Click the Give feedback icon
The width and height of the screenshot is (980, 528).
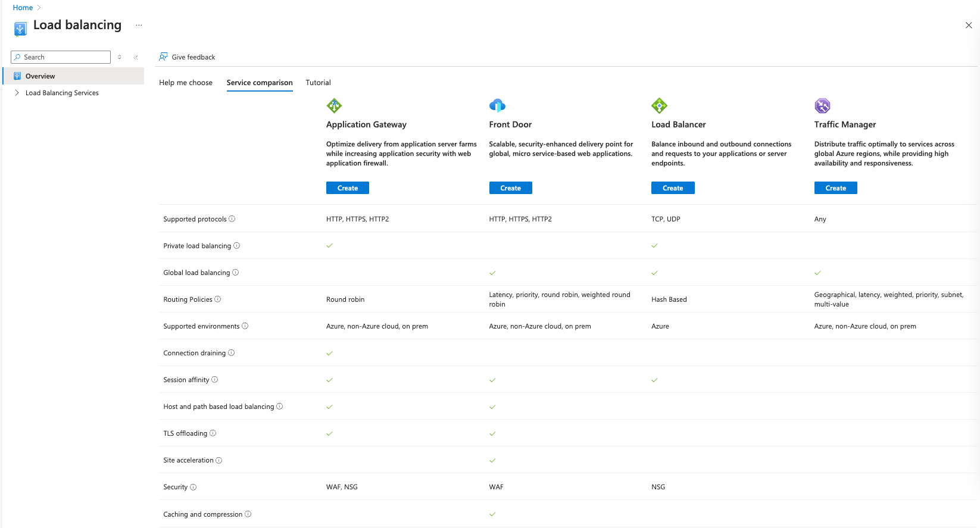click(163, 57)
